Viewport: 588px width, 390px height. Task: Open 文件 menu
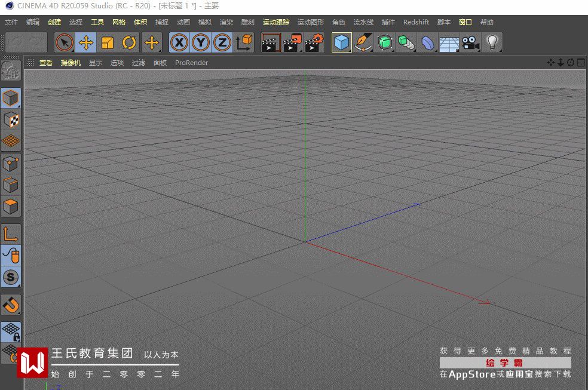pyautogui.click(x=11, y=22)
